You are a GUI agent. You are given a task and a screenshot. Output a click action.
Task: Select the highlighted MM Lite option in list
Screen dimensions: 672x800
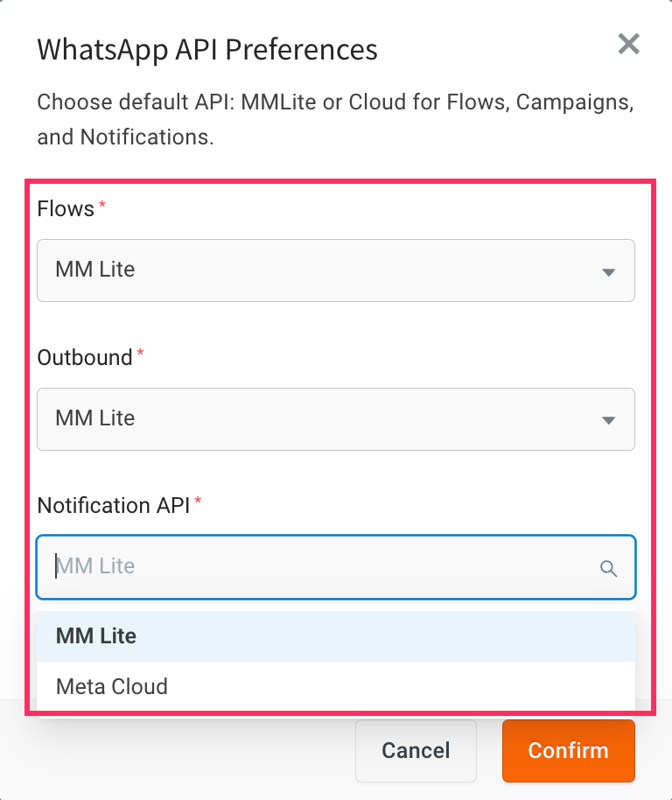click(336, 636)
